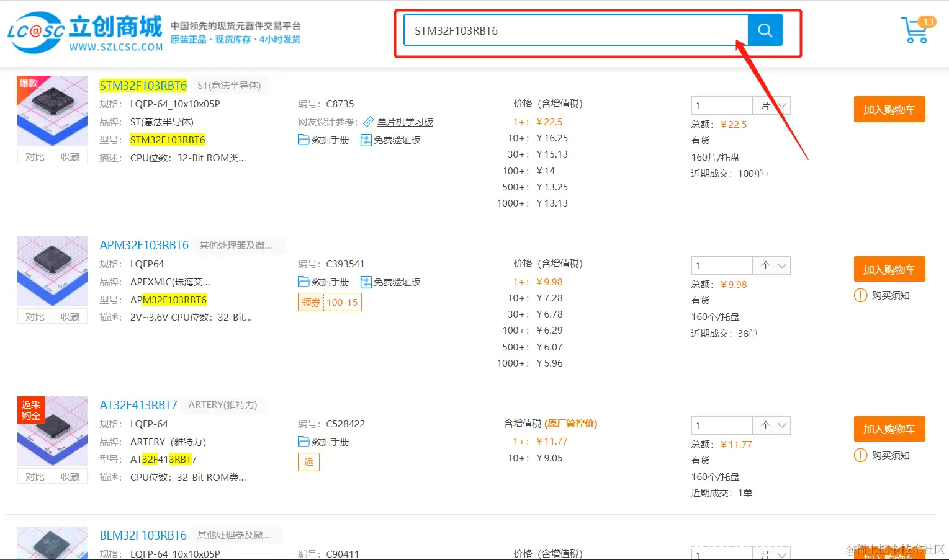Add STM32F103RBT6 to cart 加入购物车
This screenshot has height=560, width=949.
pos(889,110)
